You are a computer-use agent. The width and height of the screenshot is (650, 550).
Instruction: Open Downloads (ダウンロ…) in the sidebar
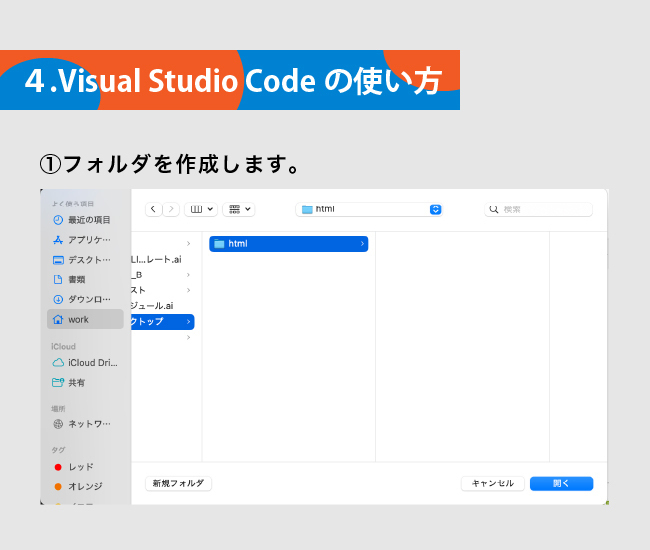[82, 299]
